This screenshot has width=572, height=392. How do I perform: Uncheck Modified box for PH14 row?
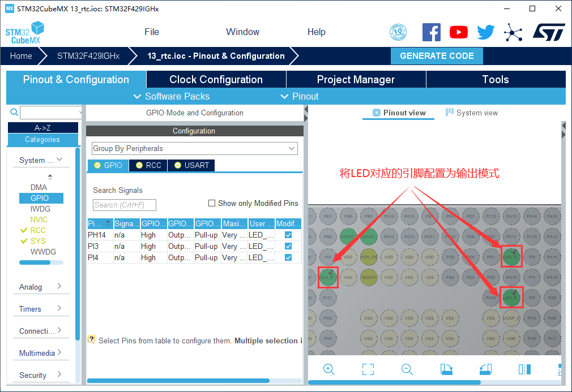pyautogui.click(x=288, y=235)
